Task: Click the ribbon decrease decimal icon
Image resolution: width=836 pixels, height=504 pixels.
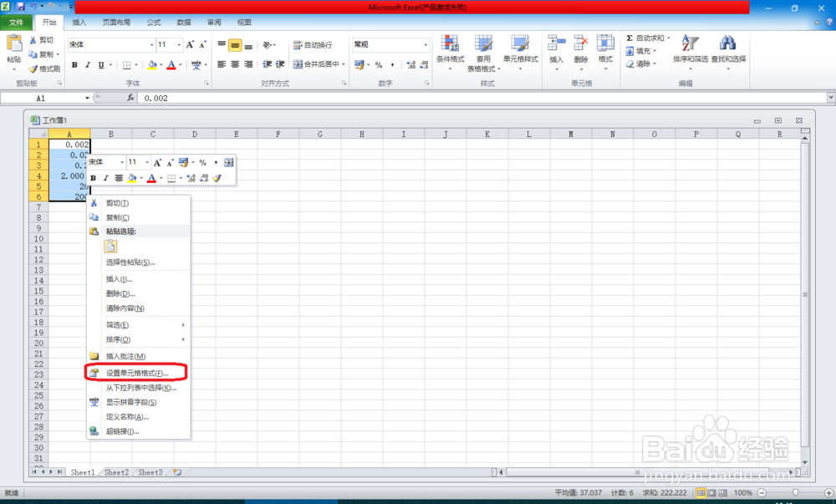Action: pyautogui.click(x=425, y=65)
